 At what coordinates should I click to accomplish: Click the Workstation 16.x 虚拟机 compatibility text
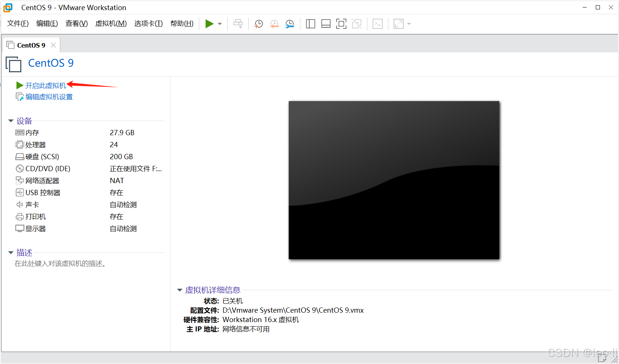click(261, 319)
